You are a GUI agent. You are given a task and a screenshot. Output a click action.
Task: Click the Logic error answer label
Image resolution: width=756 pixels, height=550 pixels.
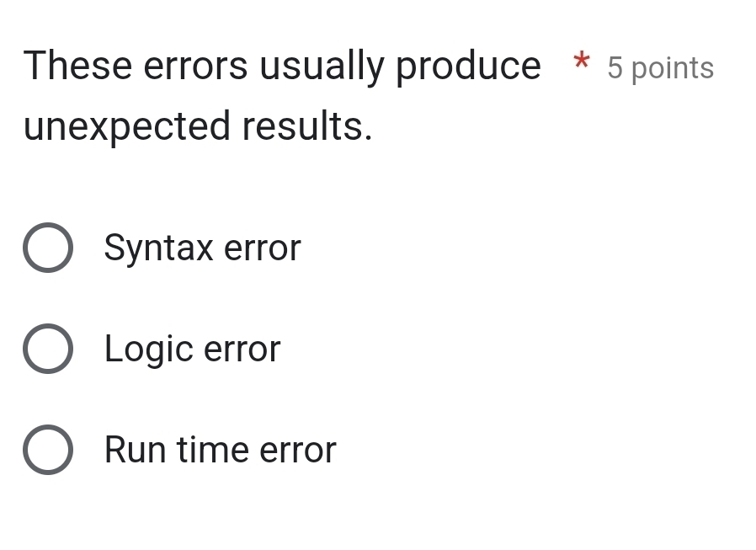pyautogui.click(x=192, y=348)
